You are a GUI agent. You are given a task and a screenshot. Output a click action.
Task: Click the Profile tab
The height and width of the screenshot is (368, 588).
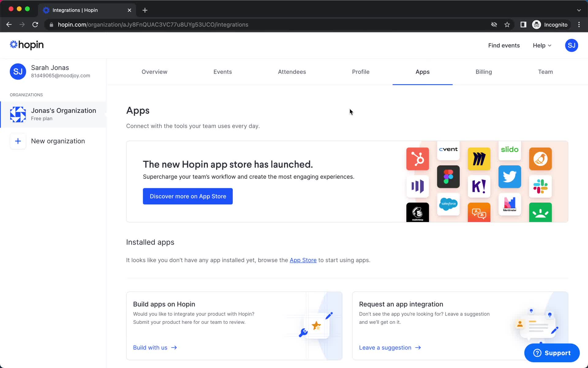tap(361, 72)
